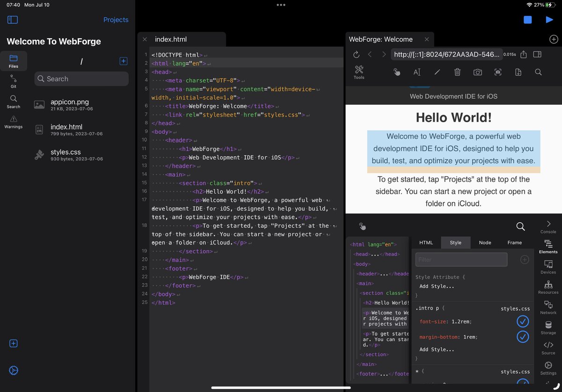Share the current preview page

tap(524, 54)
